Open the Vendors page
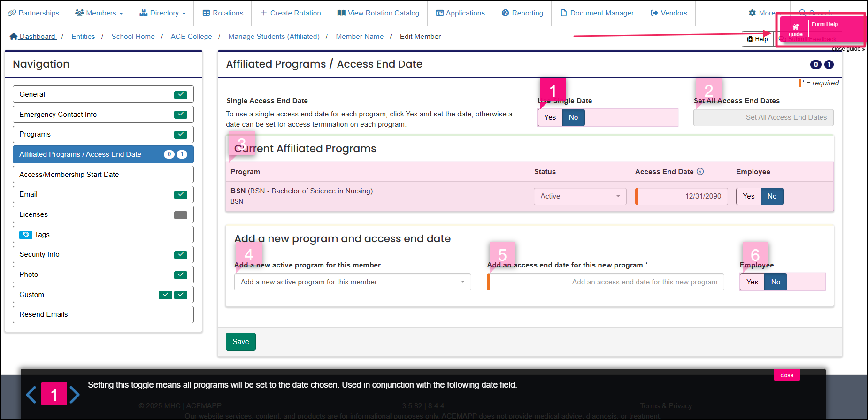 [x=669, y=13]
